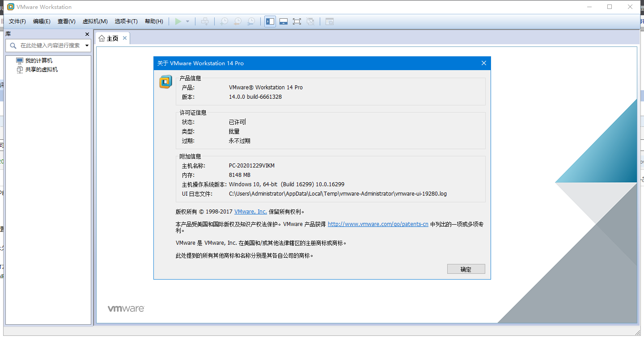This screenshot has height=339, width=644.
Task: Click the console view toolbar icon
Action: pyautogui.click(x=330, y=21)
